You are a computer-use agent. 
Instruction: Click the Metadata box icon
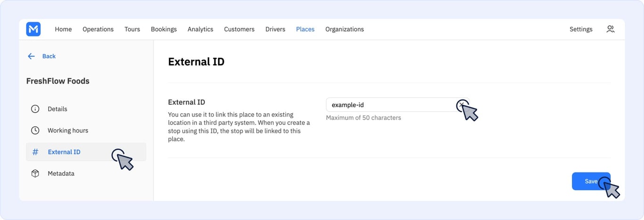click(x=35, y=173)
